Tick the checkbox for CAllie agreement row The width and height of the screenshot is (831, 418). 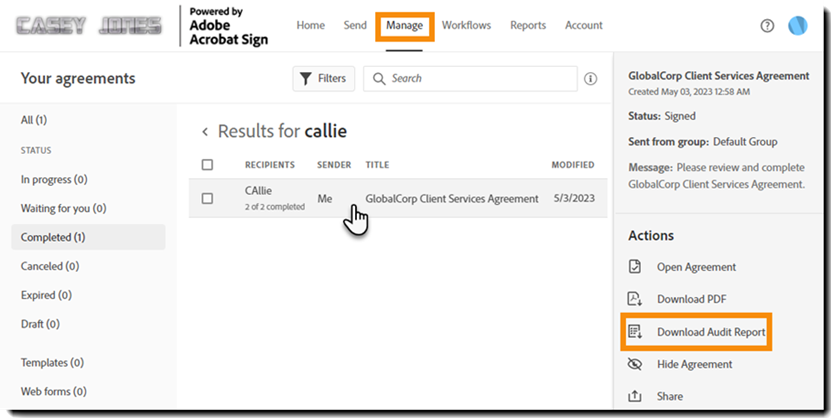point(207,199)
